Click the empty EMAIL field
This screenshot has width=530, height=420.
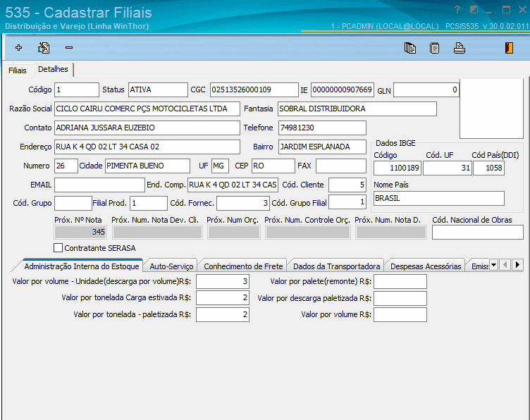tap(99, 185)
